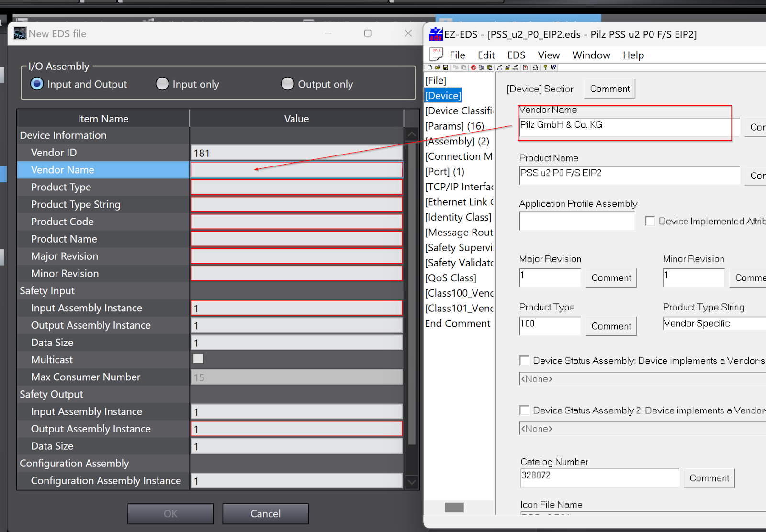Screen dimensions: 766x532
Task: Click the Vendor Name value field in New EDS file
Action: 297,170
